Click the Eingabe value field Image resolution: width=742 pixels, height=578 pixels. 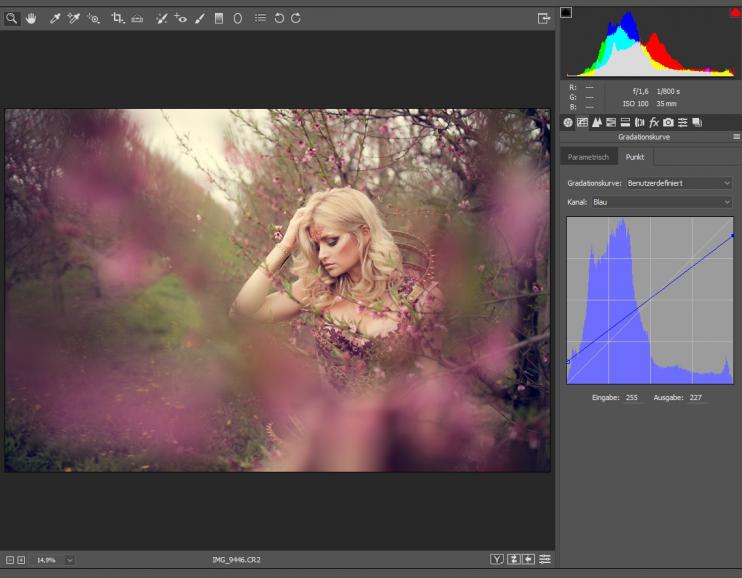[633, 398]
